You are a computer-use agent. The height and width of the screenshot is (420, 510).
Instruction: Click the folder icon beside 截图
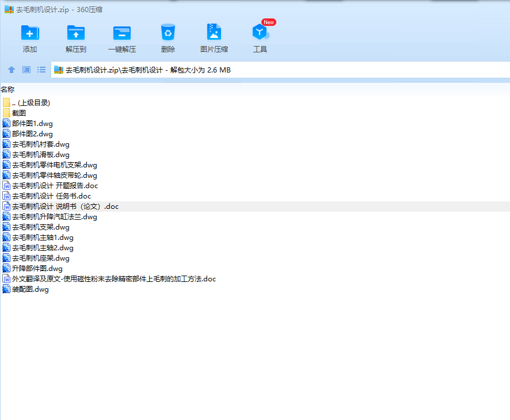[x=6, y=113]
